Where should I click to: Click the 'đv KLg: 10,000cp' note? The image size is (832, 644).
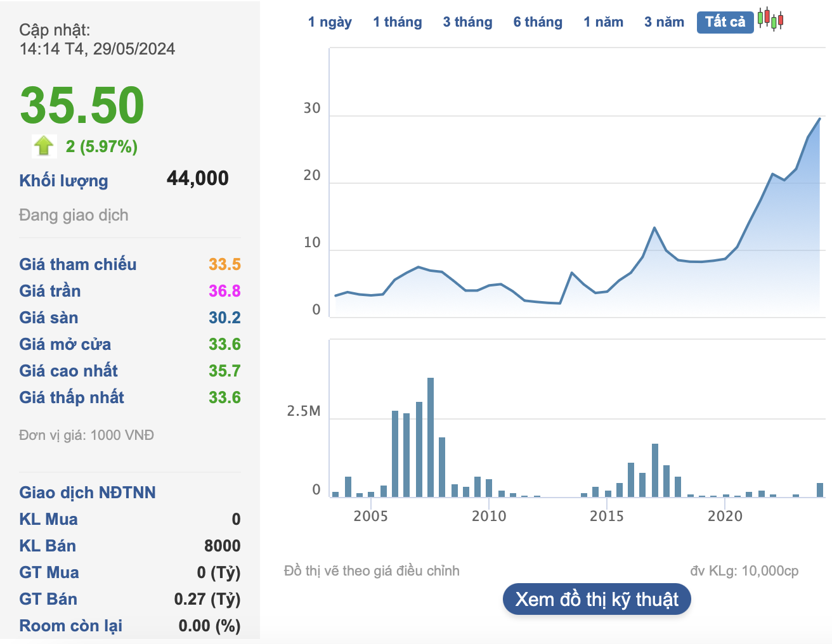[744, 571]
